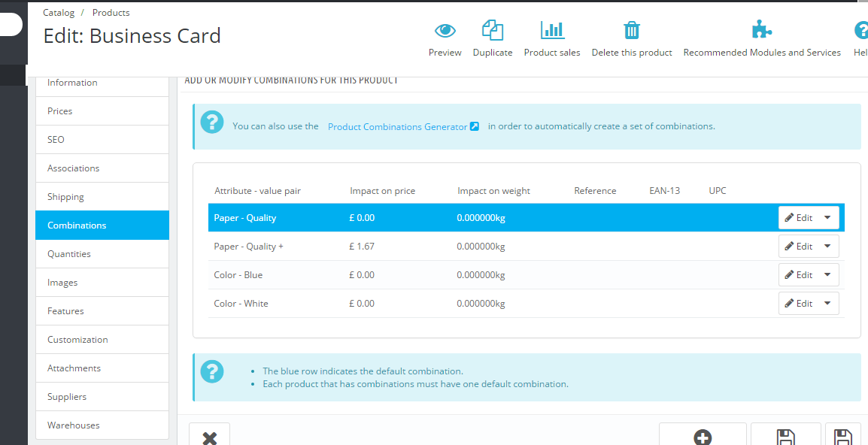Click the middle floppy disk save icon
This screenshot has width=868, height=445.
click(786, 437)
